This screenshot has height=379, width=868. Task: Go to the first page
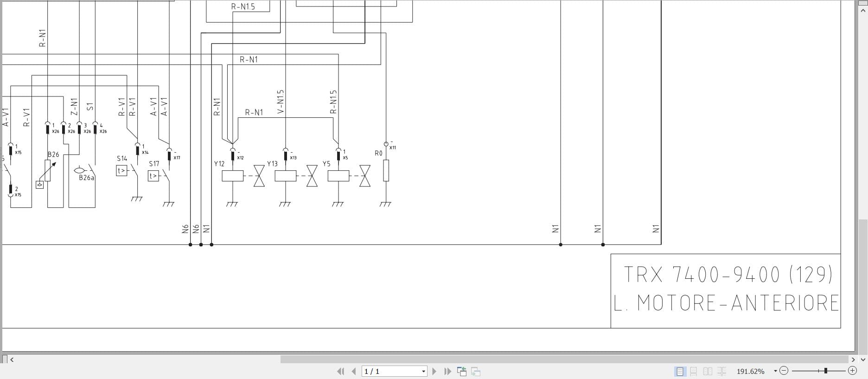340,371
